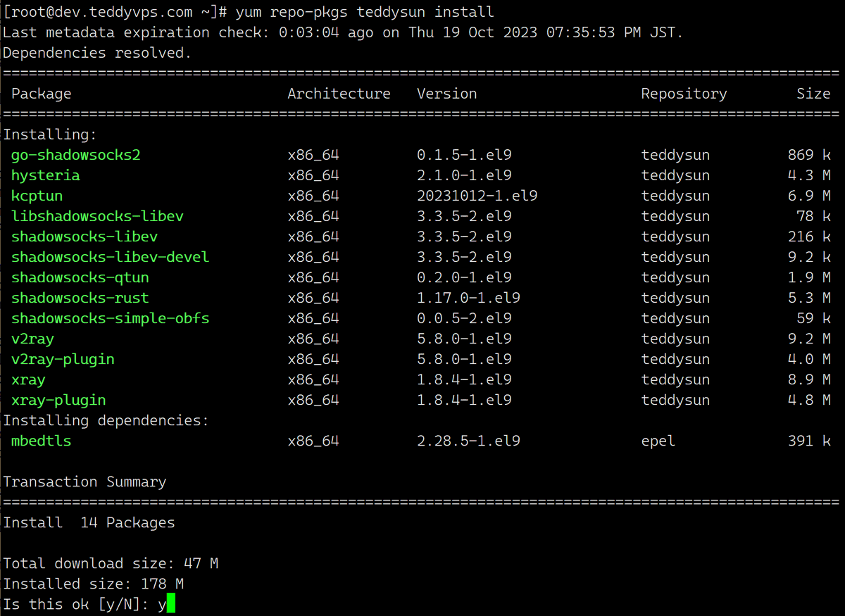Click version 1.17.0-1.el9 of shadowsocks-rust

468,298
